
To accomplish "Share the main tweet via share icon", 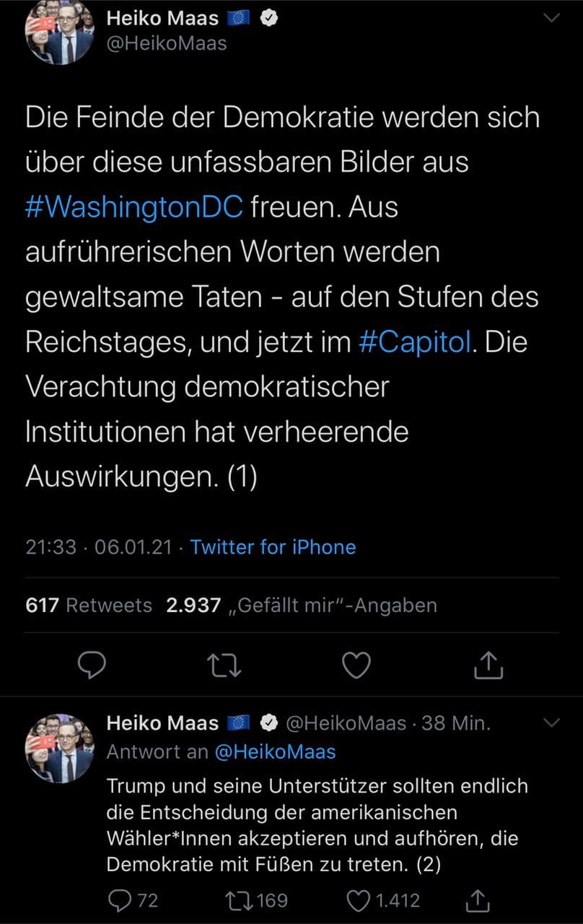I will coord(488,666).
